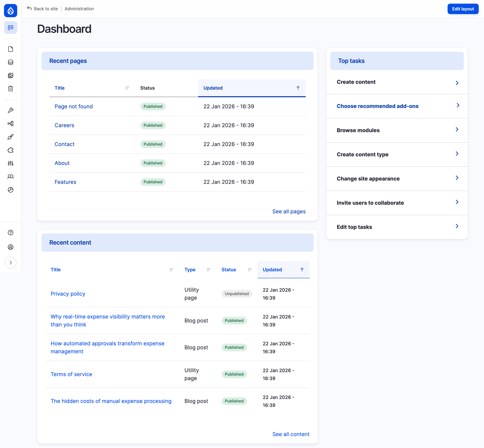Click the chevron next to Create content
Viewport: 484px width, 448px height.
457,83
